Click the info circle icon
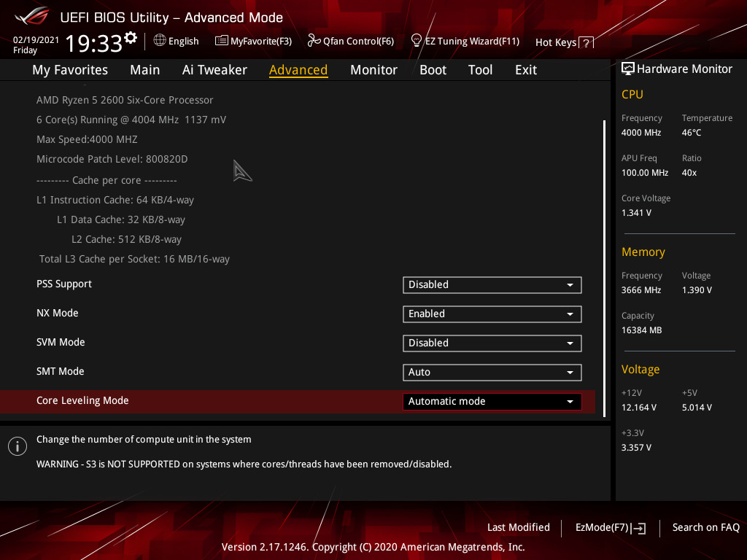 (x=18, y=446)
